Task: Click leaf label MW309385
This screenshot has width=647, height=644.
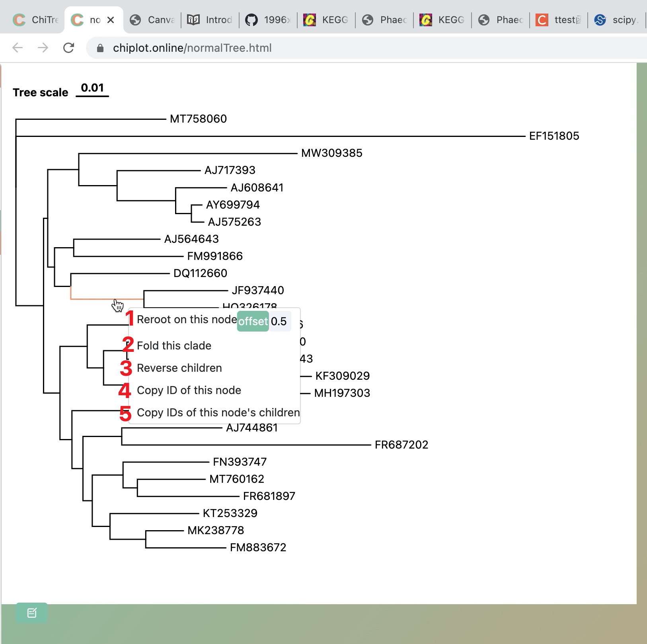Action: click(x=332, y=153)
